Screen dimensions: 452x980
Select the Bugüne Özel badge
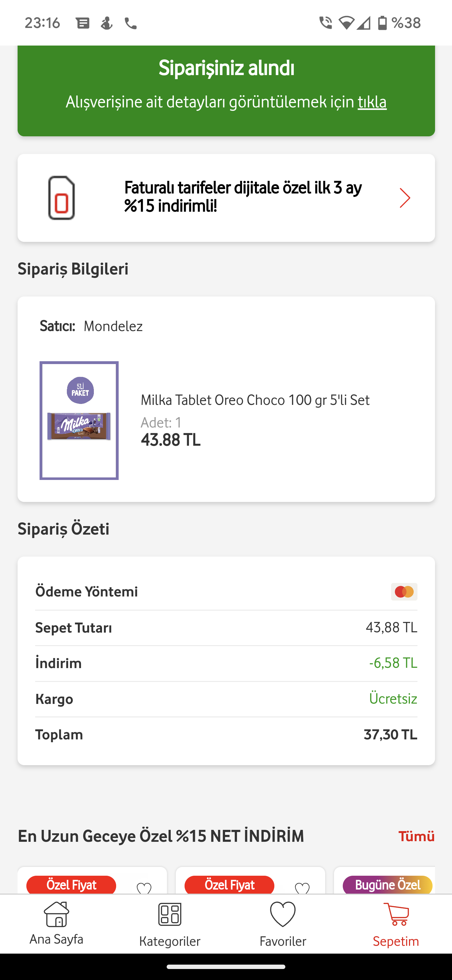[x=387, y=885]
